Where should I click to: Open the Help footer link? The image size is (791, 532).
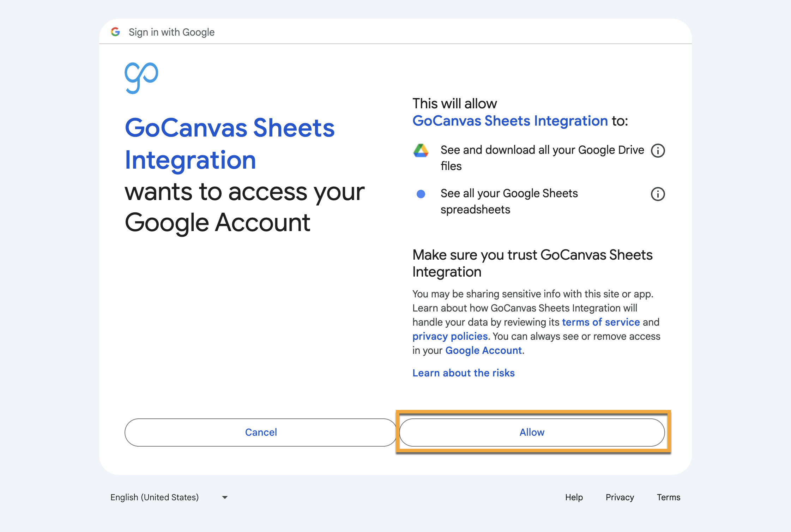pyautogui.click(x=574, y=497)
